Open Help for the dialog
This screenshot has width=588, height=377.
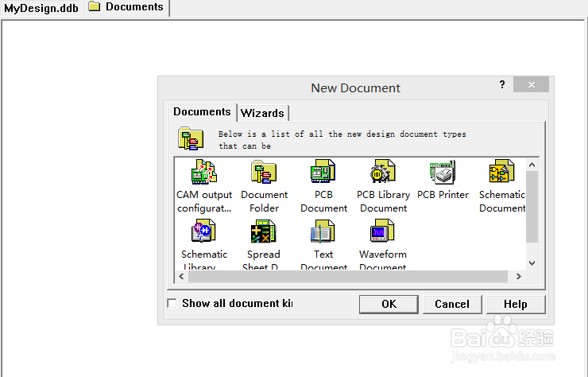pos(516,304)
